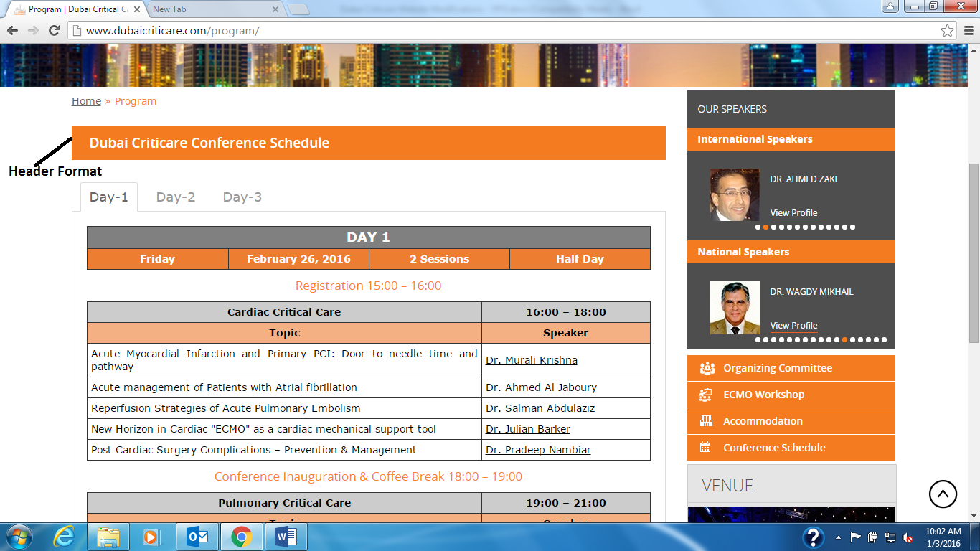Click the browser back arrow button
Viewport: 980px width, 551px height.
point(12,31)
